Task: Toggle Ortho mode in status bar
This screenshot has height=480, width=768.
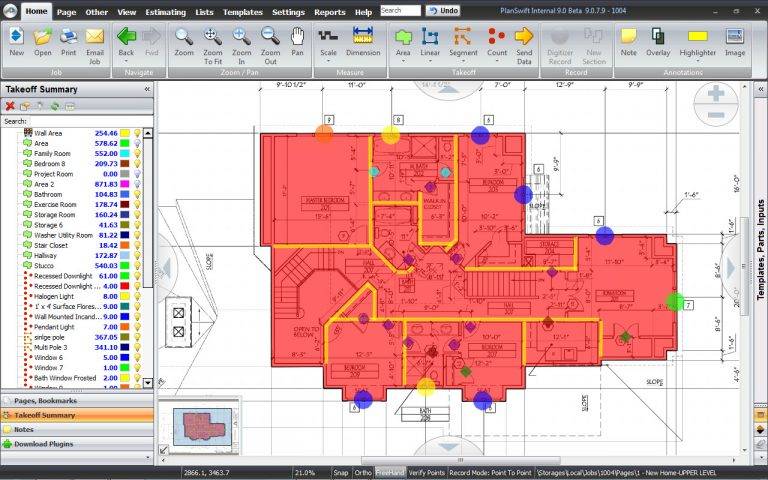Action: [363, 472]
